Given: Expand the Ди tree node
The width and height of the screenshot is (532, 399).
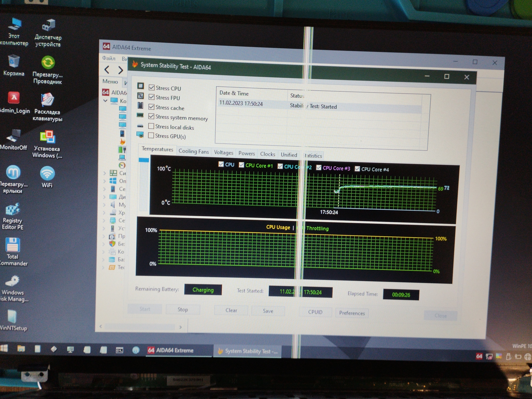Looking at the screenshot, I should point(105,197).
